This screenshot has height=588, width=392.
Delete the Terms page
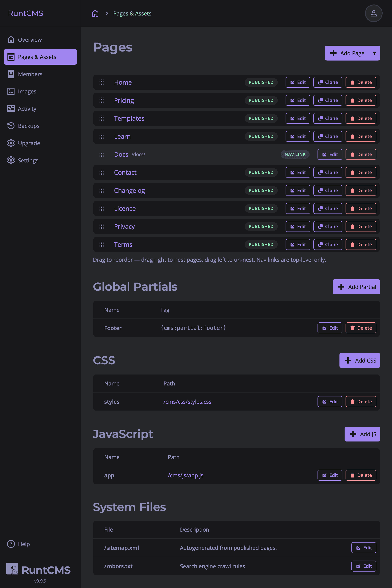pos(361,244)
